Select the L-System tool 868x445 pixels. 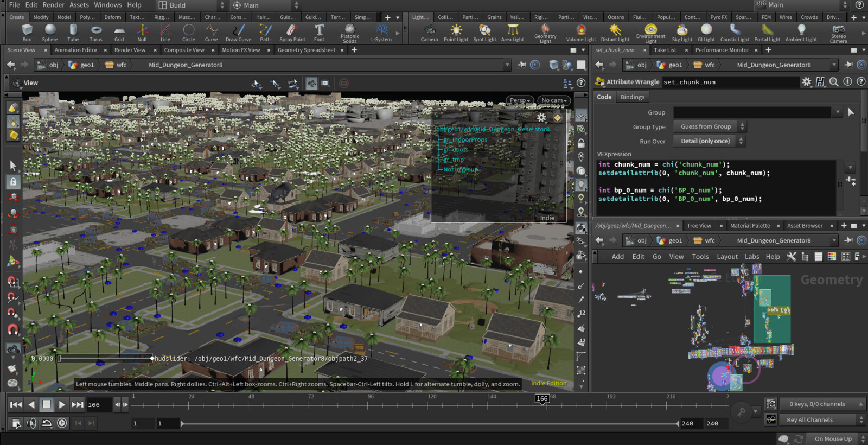(381, 33)
